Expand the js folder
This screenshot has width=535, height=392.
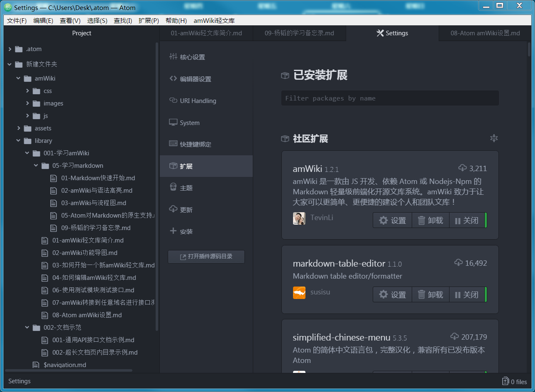pyautogui.click(x=27, y=116)
